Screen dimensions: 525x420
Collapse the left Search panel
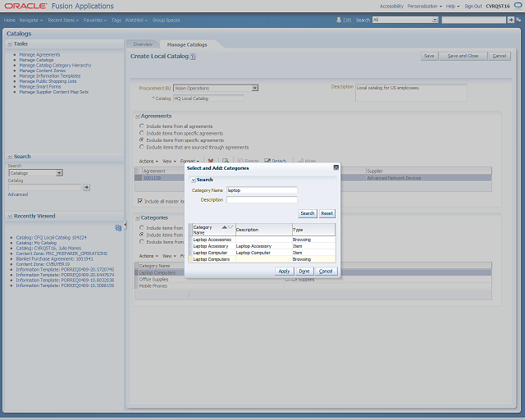pyautogui.click(x=10, y=157)
